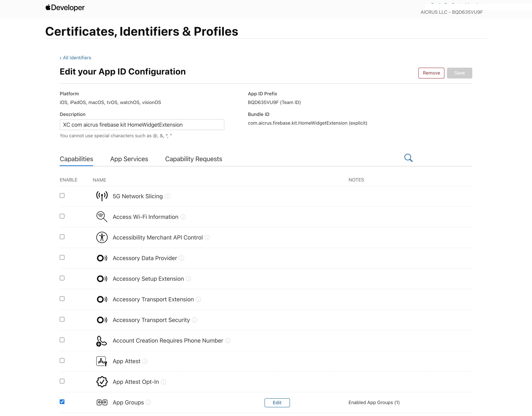Switch to the App Services tab

pyautogui.click(x=129, y=159)
